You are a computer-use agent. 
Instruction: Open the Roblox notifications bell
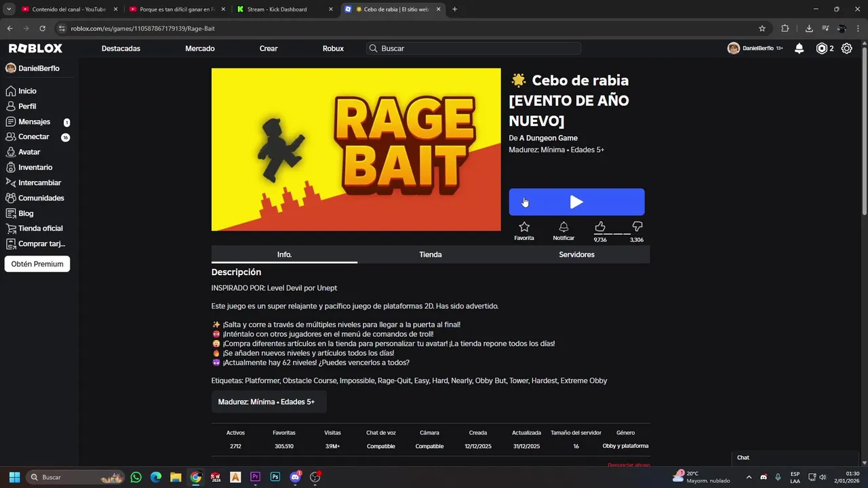click(800, 48)
